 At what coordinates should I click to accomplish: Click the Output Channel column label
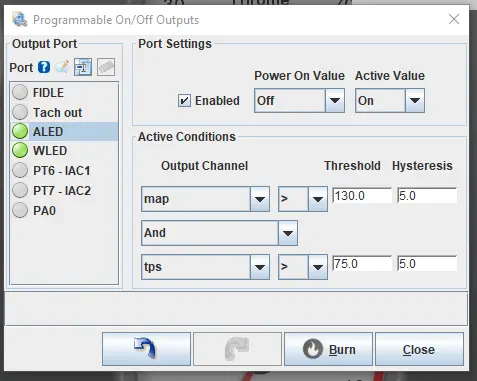pos(204,166)
